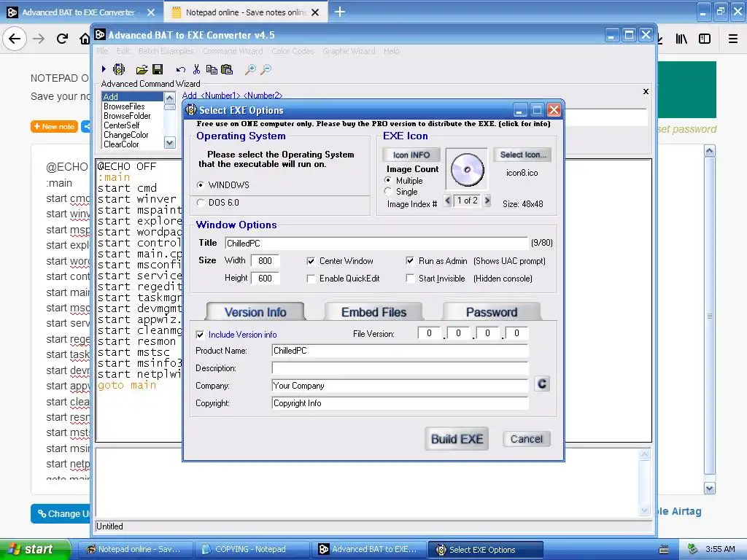Click the Paste clipboard icon
747x560 pixels.
click(227, 69)
